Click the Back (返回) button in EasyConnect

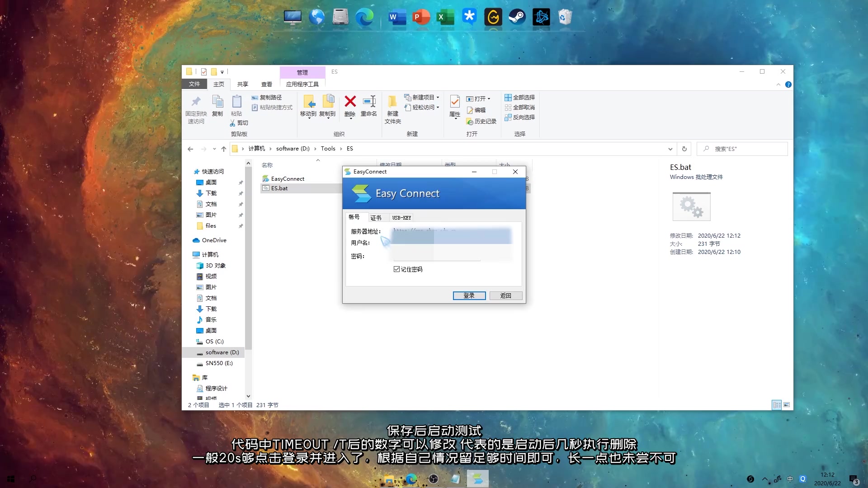click(506, 296)
